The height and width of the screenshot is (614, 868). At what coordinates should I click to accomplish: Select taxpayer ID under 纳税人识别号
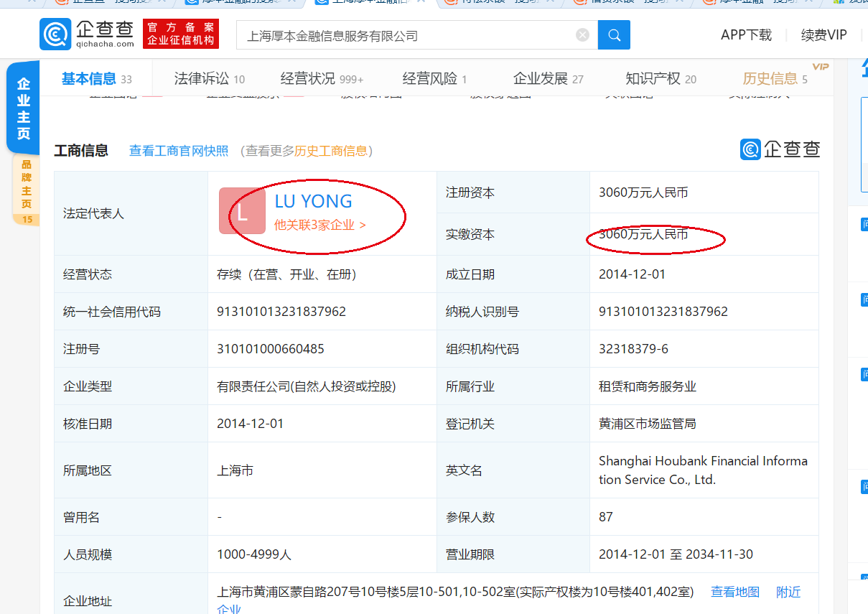pyautogui.click(x=663, y=312)
